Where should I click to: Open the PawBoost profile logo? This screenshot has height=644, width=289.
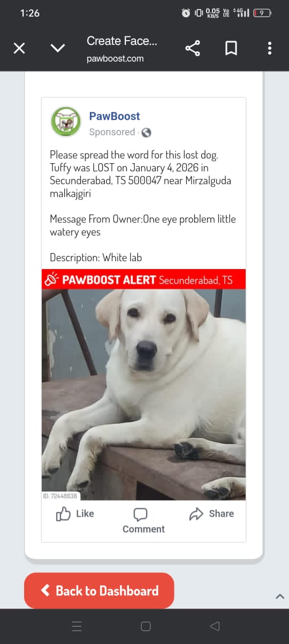[66, 122]
